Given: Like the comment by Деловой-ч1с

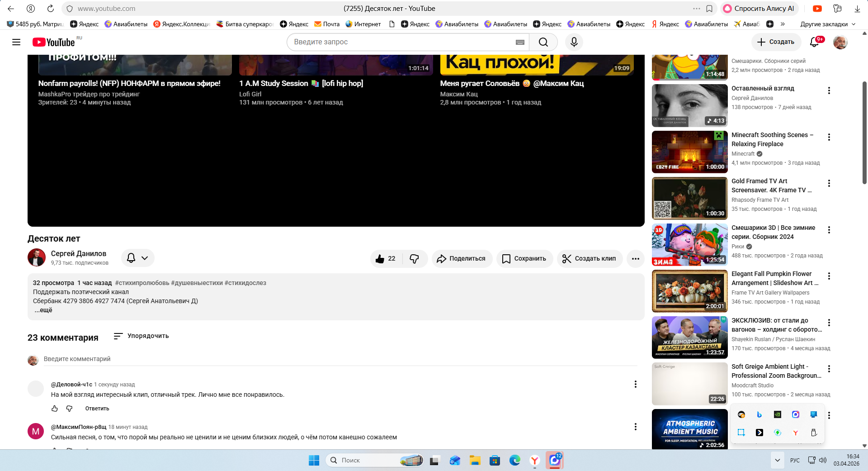Looking at the screenshot, I should pos(55,409).
